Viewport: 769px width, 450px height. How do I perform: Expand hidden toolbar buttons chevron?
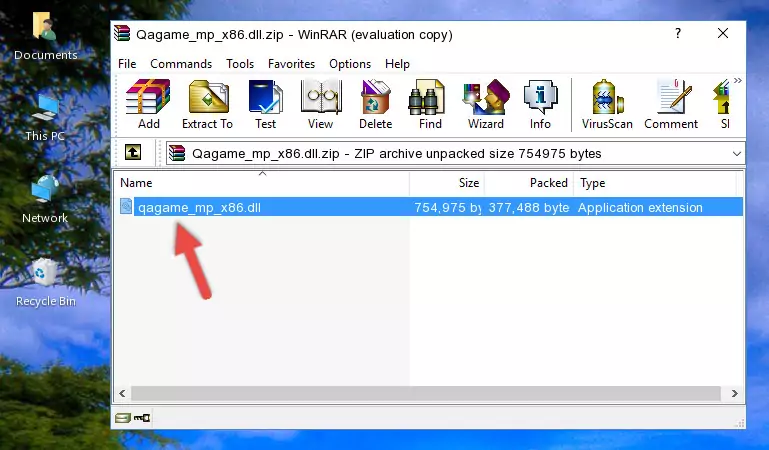pos(738,81)
